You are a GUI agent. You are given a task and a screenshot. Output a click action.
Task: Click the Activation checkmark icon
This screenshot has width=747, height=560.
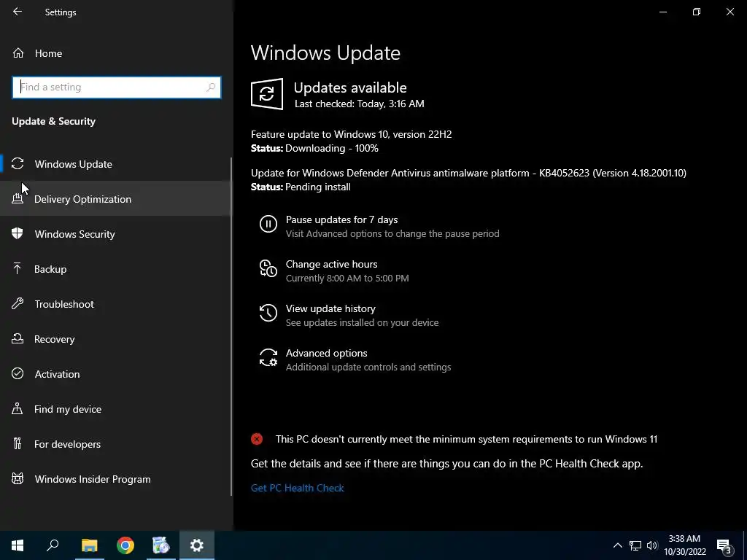[18, 374]
